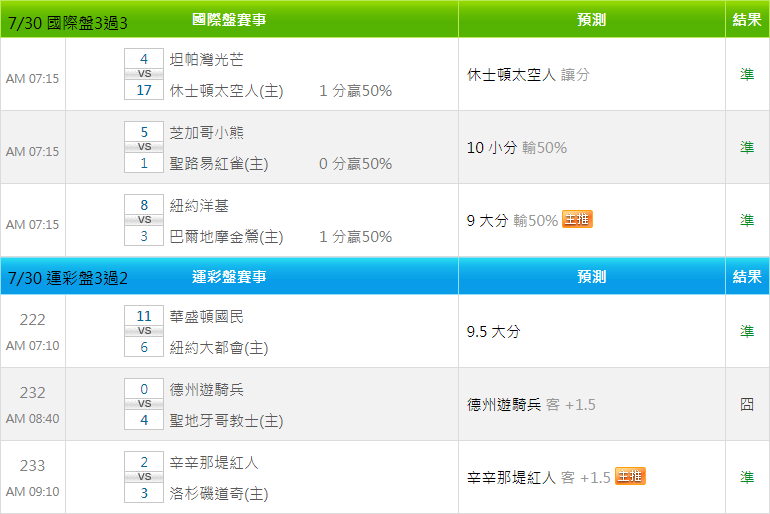This screenshot has width=770, height=514.
Task: Select the 7/30 國際盤3過3 header title
Action: point(68,23)
